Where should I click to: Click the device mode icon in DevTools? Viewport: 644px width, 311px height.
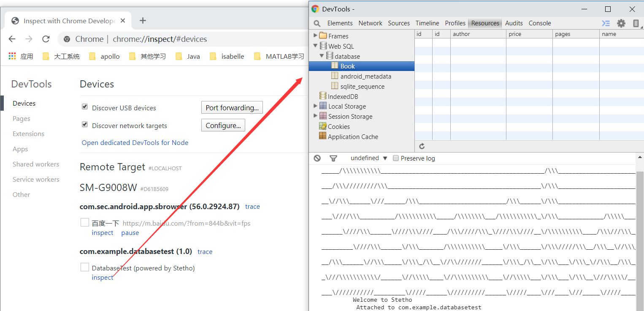point(636,23)
